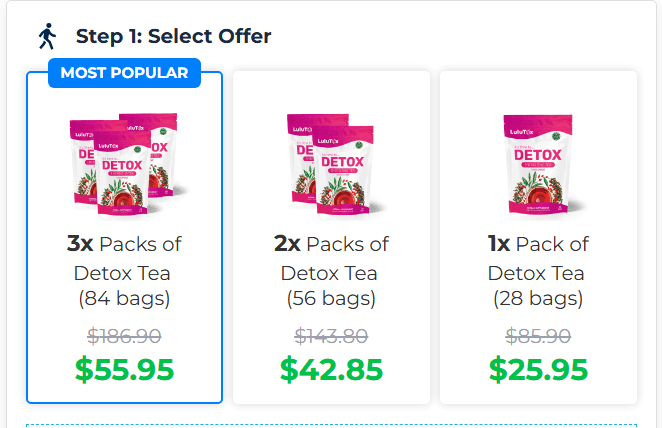Pick the $25.95 green sale price
662x428 pixels.
coord(538,369)
